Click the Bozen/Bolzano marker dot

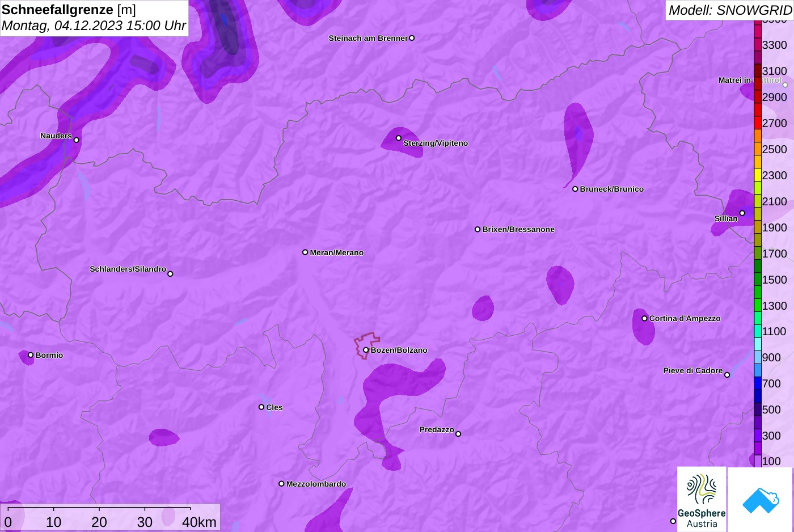[366, 350]
